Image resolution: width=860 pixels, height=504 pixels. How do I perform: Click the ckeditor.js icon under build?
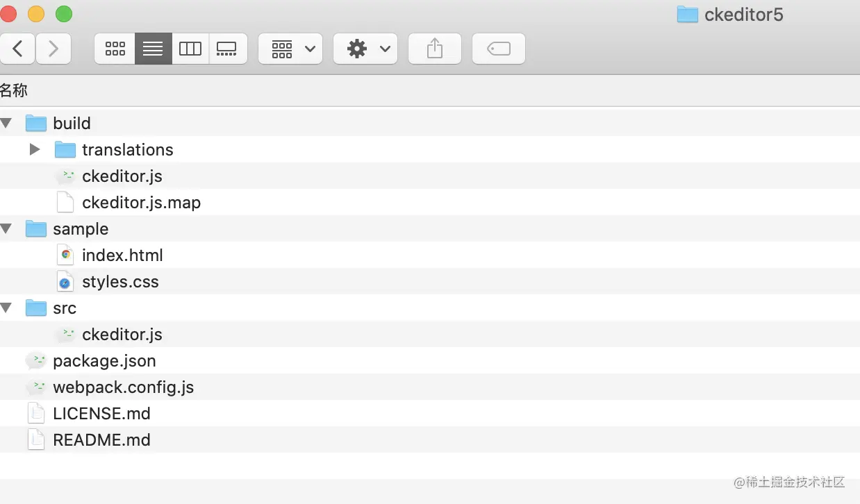(65, 176)
